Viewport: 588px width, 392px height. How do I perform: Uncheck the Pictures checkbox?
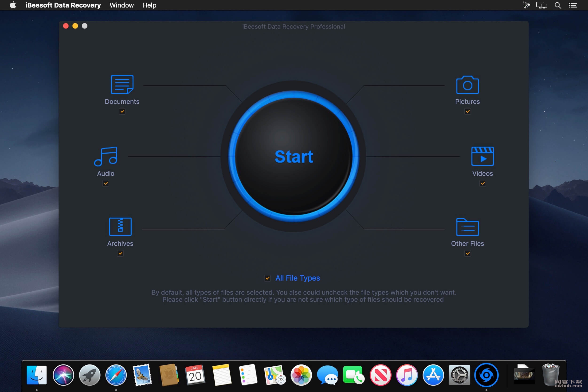[x=468, y=111]
